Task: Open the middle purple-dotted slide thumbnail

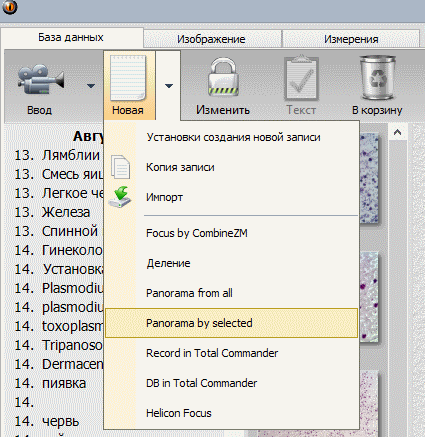Action: click(x=369, y=297)
